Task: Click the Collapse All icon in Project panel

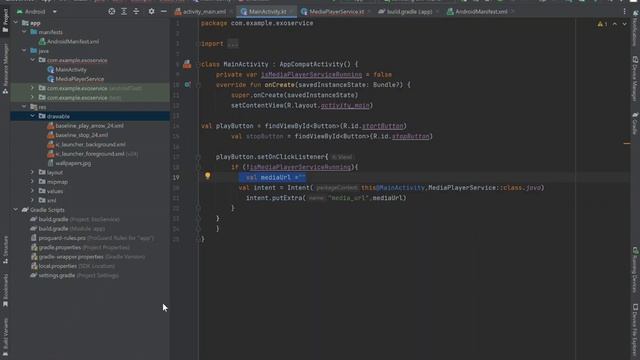Action: click(x=136, y=11)
